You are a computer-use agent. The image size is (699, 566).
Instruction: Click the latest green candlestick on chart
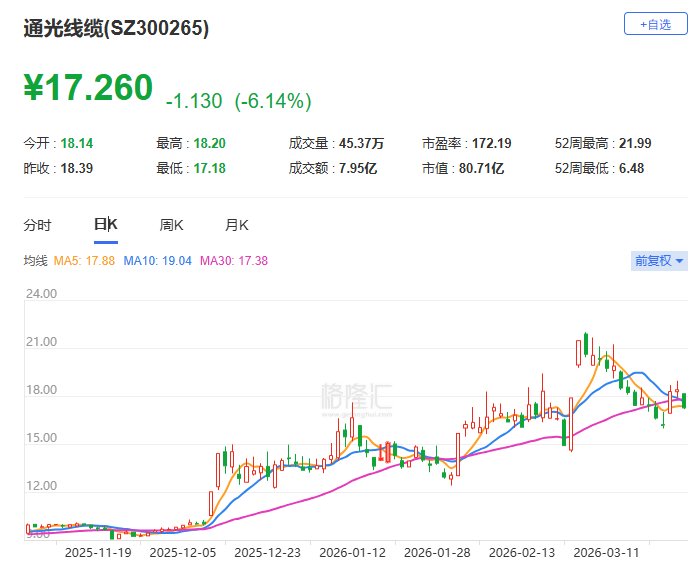(x=684, y=400)
